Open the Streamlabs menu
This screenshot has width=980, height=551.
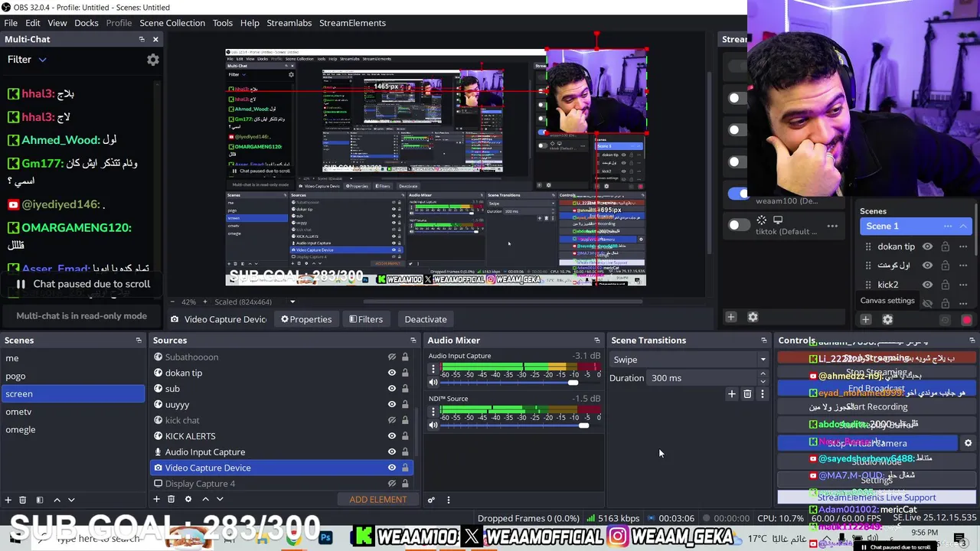click(289, 23)
